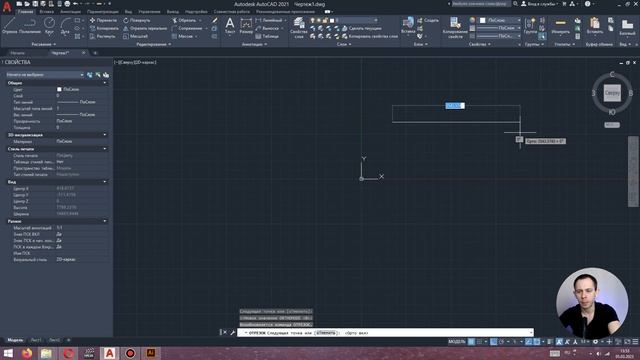Image resolution: width=640 pixels, height=360 pixels.
Task: Switch to the Начало document tab
Action: click(18, 53)
